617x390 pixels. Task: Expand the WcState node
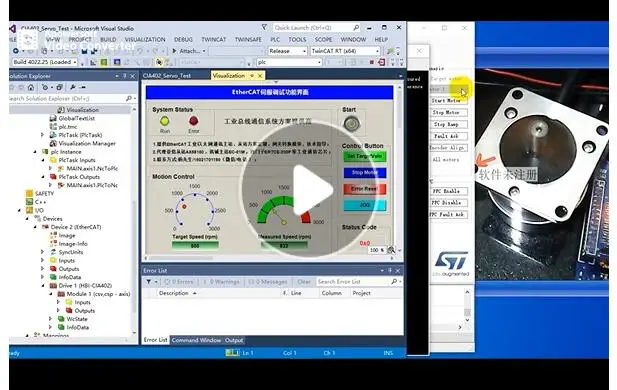(x=50, y=319)
